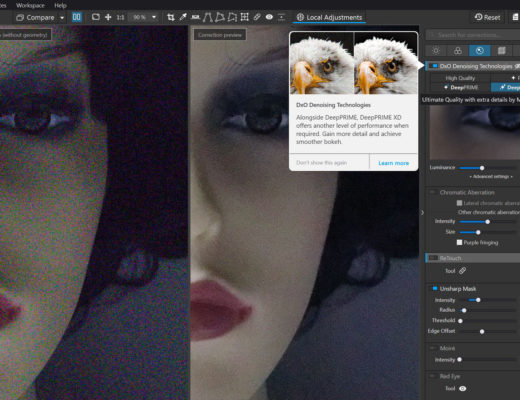Open Local Adjustments
This screenshot has width=520, height=400.
329,17
